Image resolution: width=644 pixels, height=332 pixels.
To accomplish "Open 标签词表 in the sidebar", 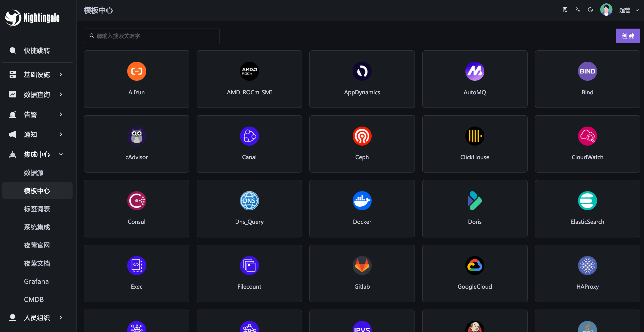I will pyautogui.click(x=37, y=209).
